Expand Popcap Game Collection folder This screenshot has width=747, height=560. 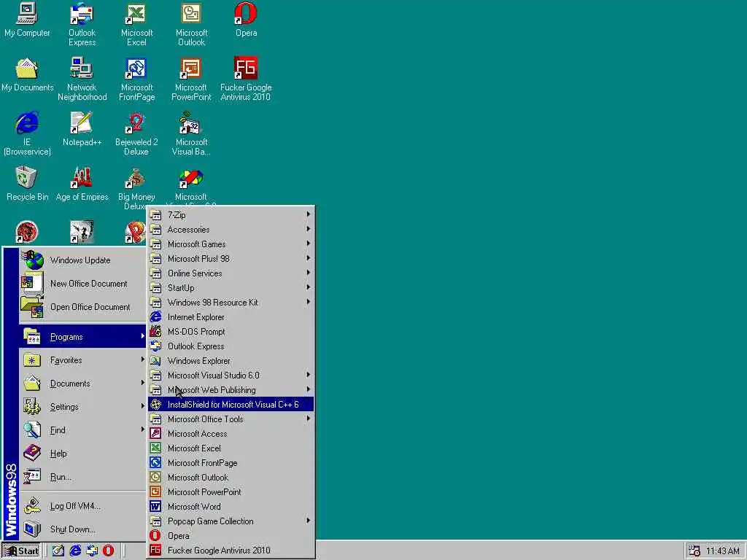point(231,521)
